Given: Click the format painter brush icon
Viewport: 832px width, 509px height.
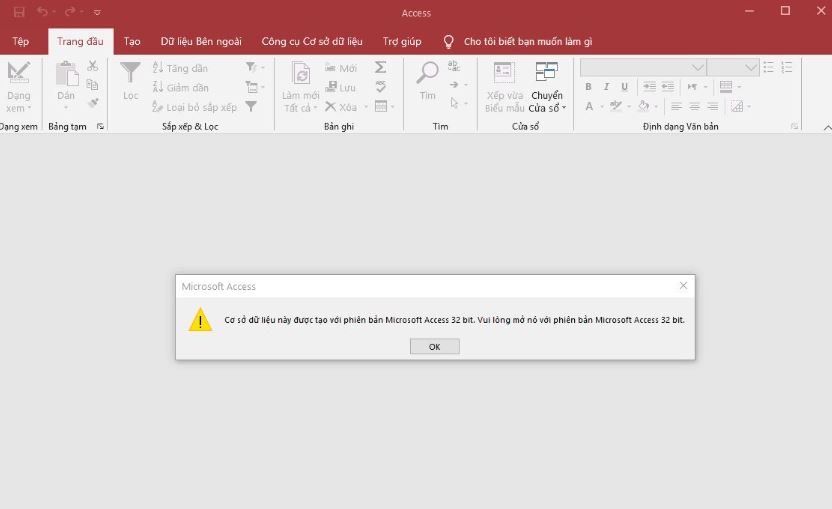Looking at the screenshot, I should pyautogui.click(x=93, y=104).
